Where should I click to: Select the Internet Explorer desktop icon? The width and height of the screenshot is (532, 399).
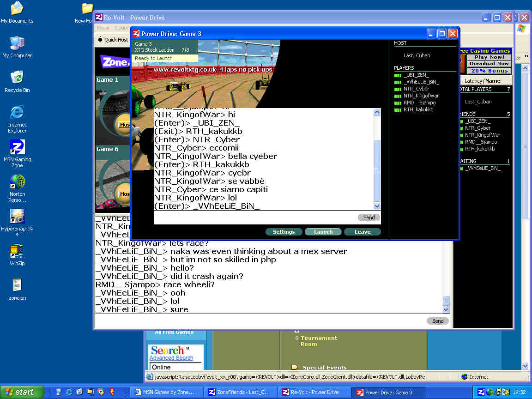point(17,119)
